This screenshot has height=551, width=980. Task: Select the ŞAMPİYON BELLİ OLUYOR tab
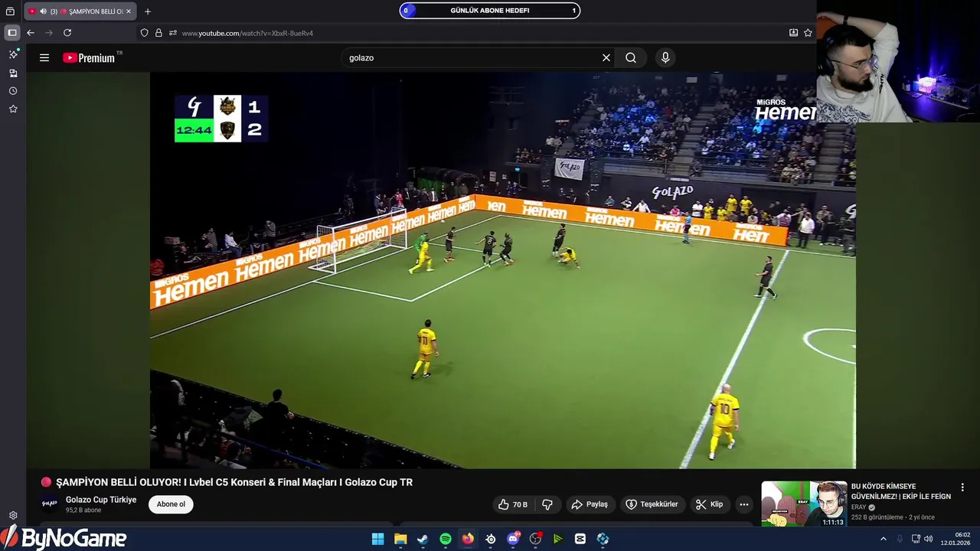[80, 11]
